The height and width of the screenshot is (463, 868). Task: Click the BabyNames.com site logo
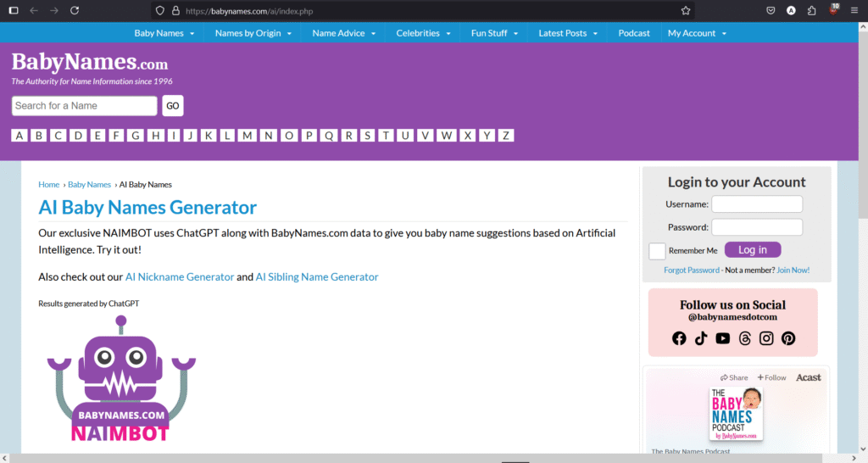[x=90, y=62]
